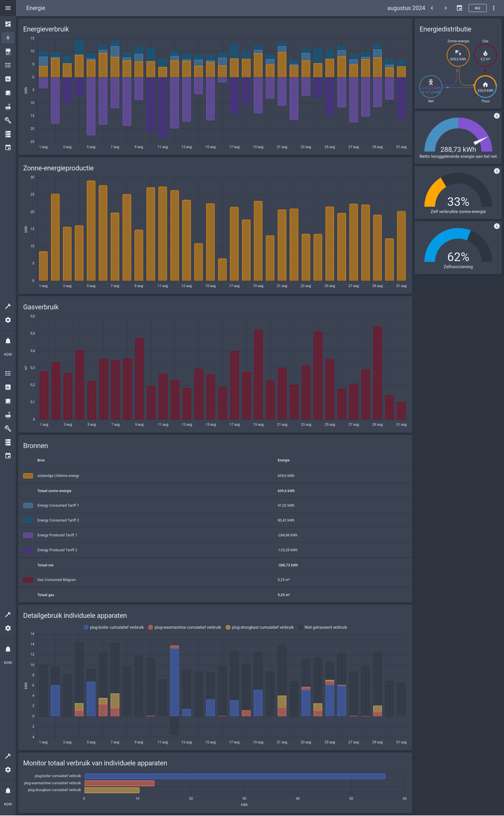The image size is (504, 816).
Task: Click the Overview dashboard icon in sidebar
Action: click(x=8, y=24)
